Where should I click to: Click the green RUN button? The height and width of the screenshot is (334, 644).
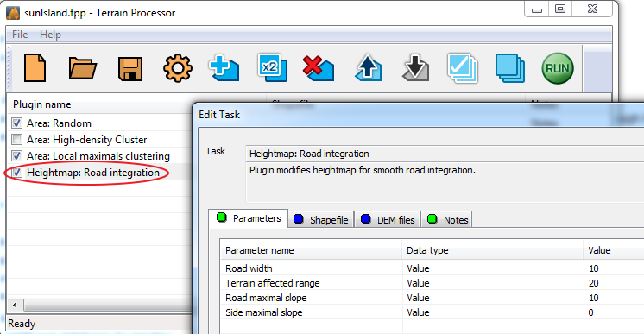coord(558,68)
